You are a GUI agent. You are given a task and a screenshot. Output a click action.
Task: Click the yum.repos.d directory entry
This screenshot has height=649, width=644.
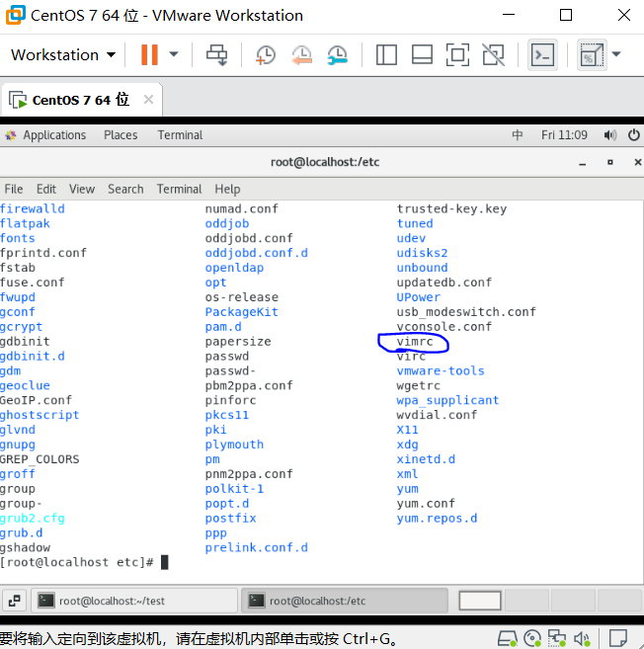pos(437,519)
